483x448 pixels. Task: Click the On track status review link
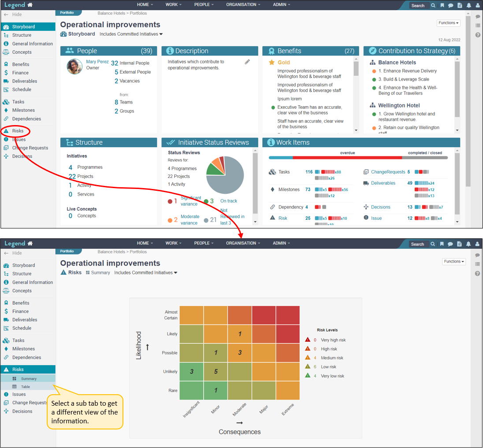(229, 201)
